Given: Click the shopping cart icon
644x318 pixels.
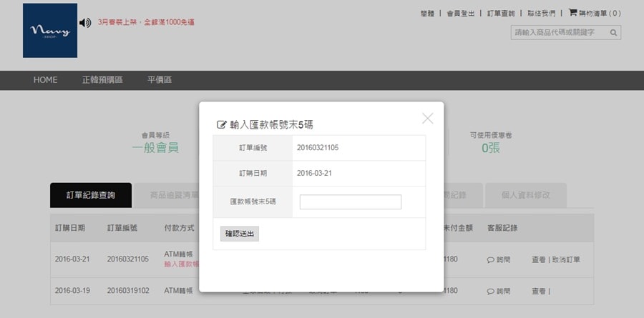Looking at the screenshot, I should coord(572,12).
